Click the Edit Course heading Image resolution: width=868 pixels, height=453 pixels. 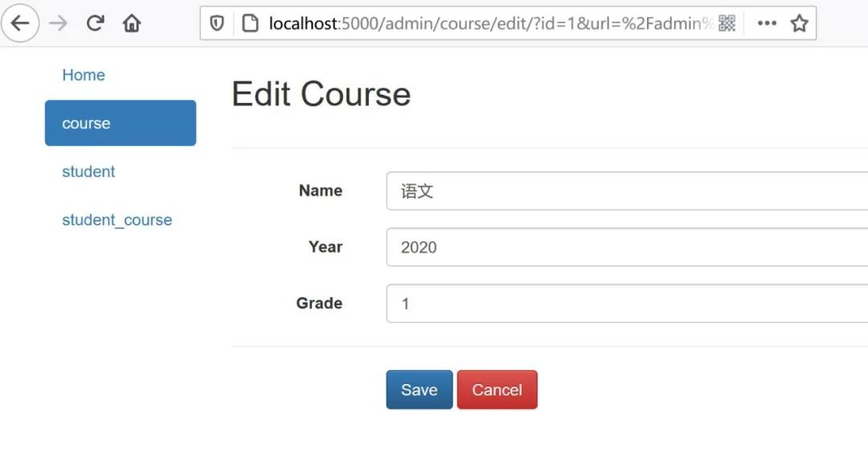click(321, 94)
